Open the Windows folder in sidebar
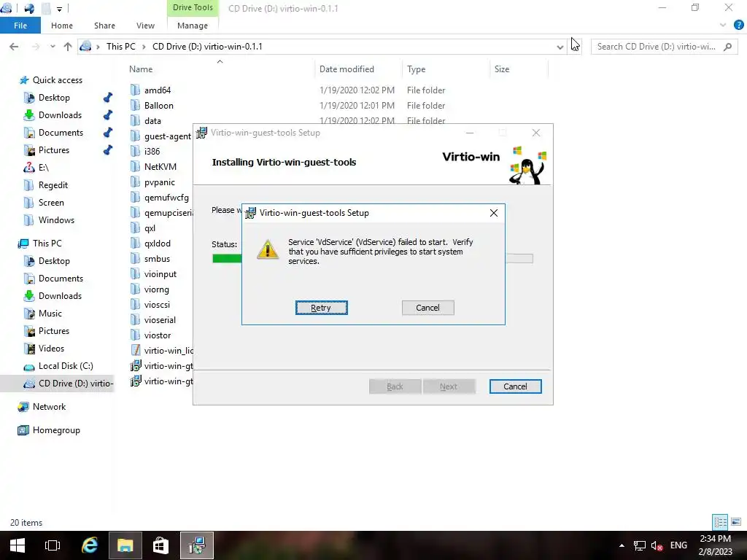Viewport: 747px width, 560px height. click(x=56, y=220)
